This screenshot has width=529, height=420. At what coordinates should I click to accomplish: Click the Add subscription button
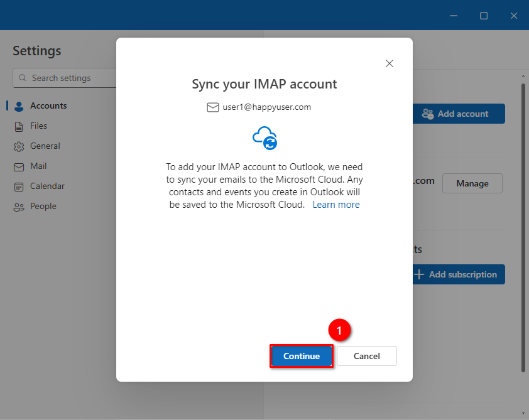click(x=459, y=274)
